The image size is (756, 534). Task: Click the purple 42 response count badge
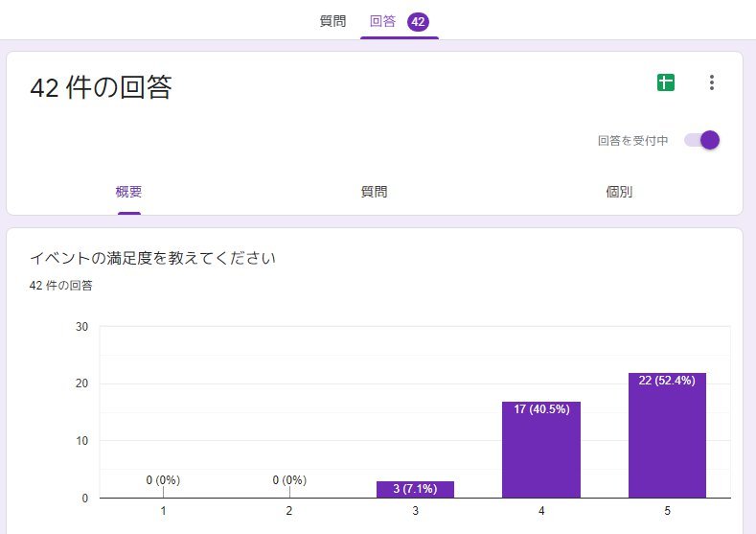418,22
